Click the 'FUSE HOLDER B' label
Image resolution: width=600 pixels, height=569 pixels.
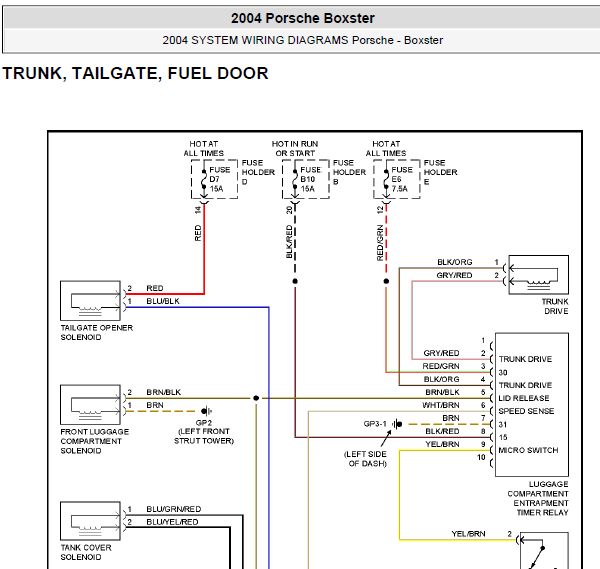pos(349,172)
